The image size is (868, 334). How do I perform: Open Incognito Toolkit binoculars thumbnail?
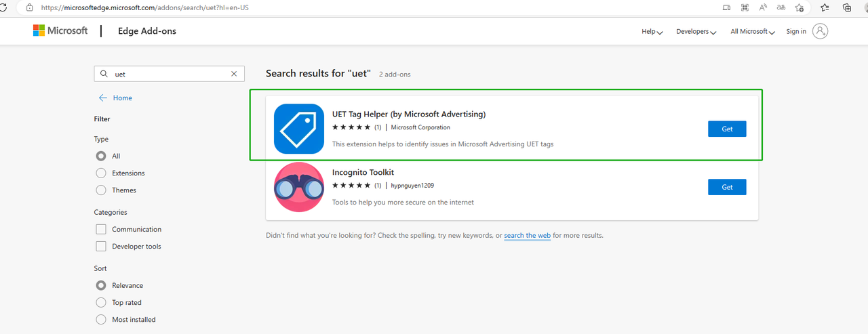click(299, 187)
